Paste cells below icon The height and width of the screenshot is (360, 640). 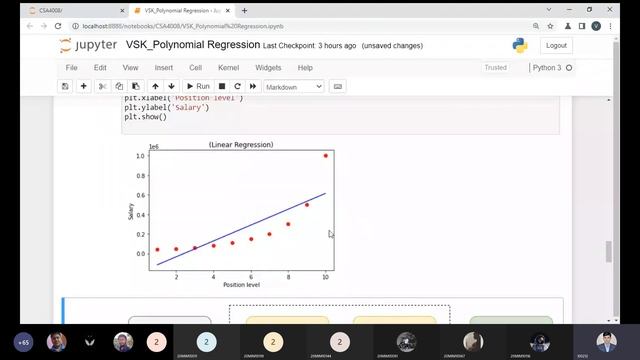point(136,87)
